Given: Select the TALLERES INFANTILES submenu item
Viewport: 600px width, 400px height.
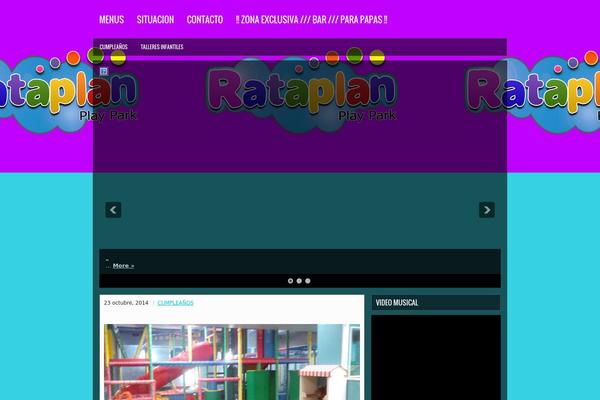Looking at the screenshot, I should (162, 47).
